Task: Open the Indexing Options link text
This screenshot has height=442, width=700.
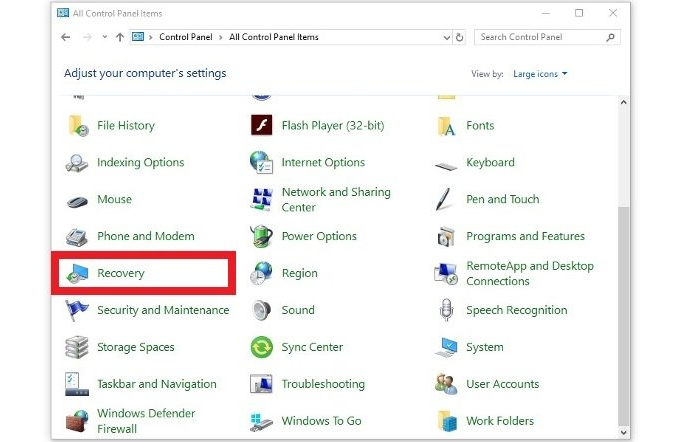Action: (141, 163)
